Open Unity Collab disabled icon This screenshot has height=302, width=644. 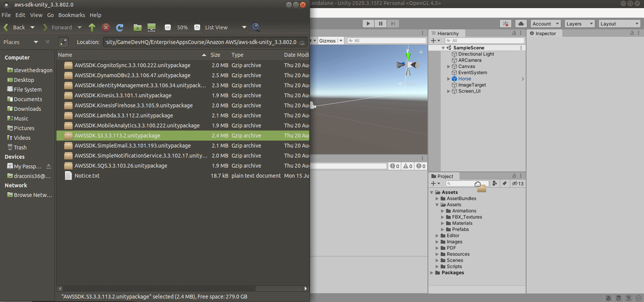click(506, 24)
